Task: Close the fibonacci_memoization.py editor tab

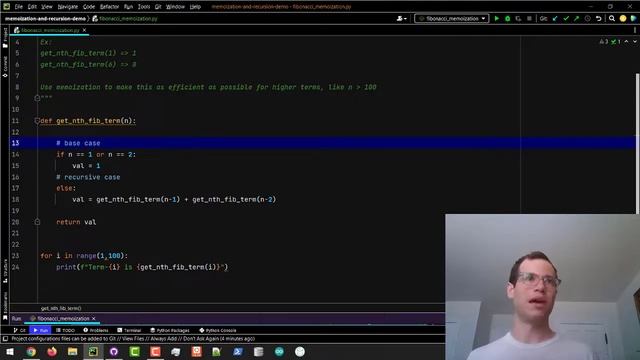Action: pyautogui.click(x=84, y=30)
